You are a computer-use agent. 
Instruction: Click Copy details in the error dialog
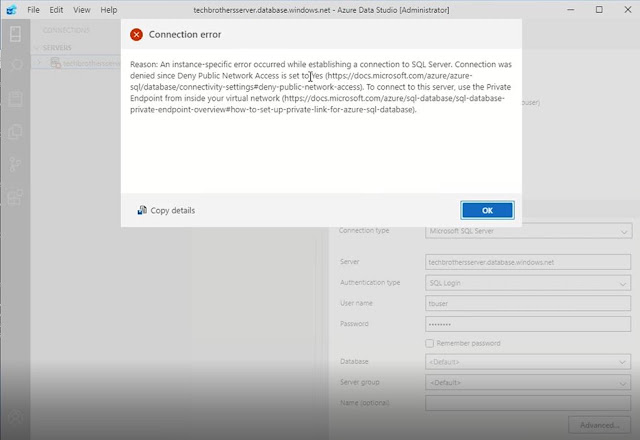(172, 210)
